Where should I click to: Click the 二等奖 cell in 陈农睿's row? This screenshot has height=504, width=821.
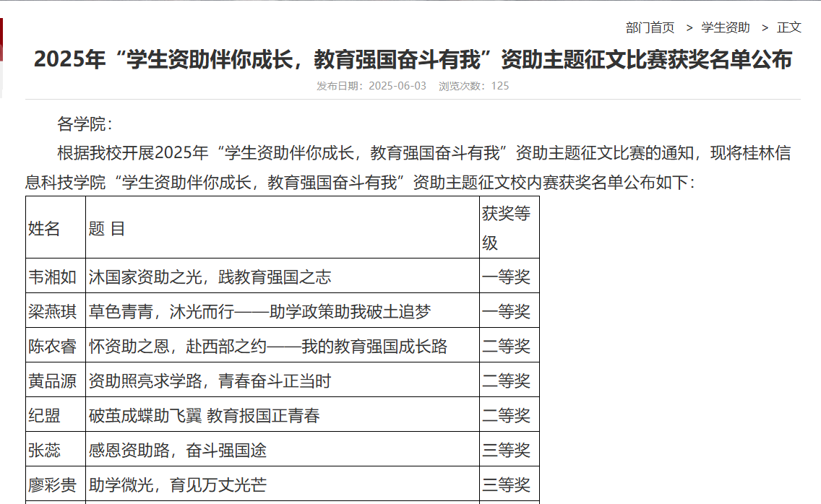tap(506, 347)
